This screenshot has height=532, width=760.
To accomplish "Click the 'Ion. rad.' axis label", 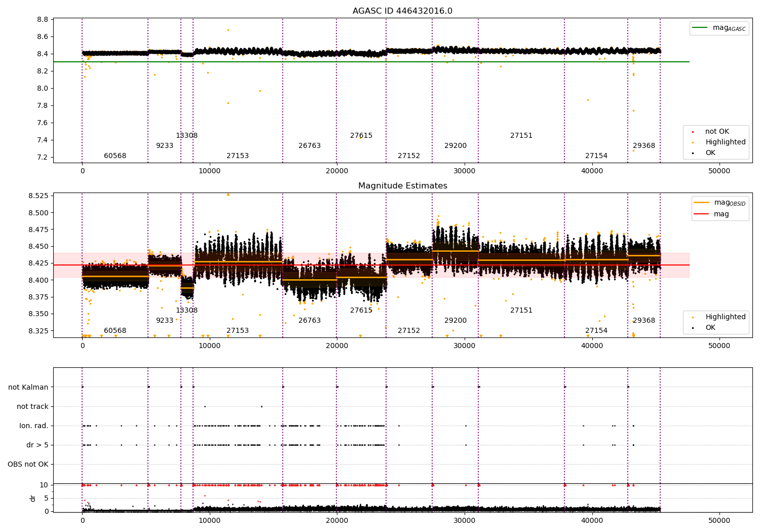I will coord(34,426).
